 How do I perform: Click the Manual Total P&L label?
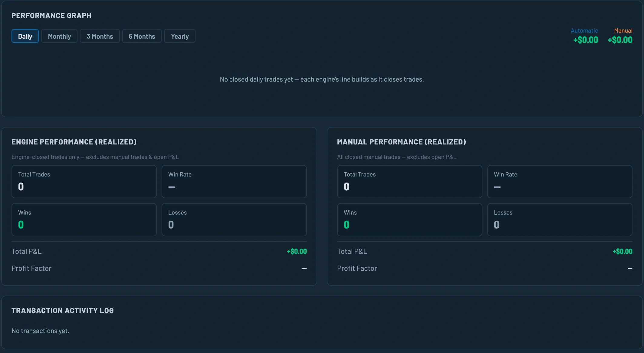point(352,251)
